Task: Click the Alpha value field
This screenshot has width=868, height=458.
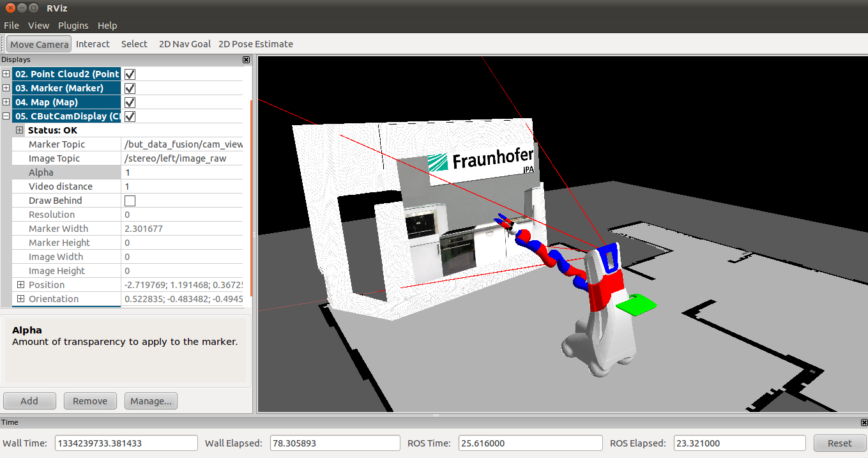Action: [182, 172]
